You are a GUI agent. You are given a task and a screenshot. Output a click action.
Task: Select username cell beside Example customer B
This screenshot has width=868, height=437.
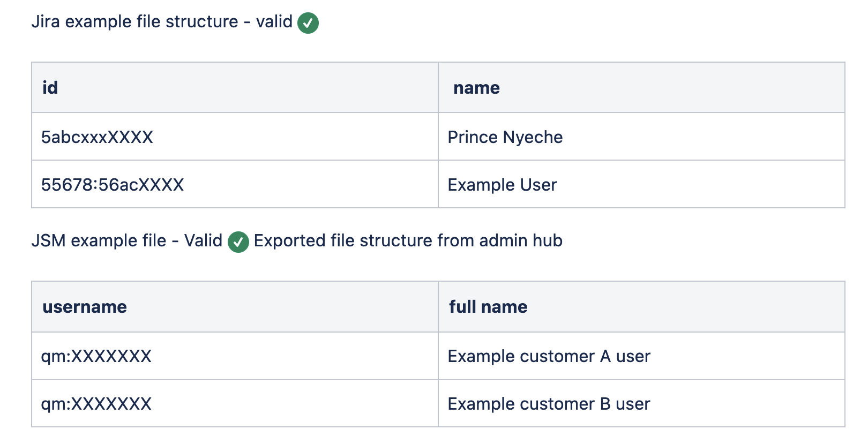tap(96, 404)
